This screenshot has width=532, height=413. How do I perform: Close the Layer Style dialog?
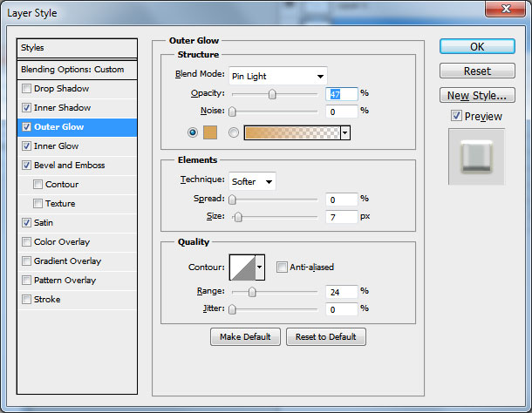tap(506, 9)
